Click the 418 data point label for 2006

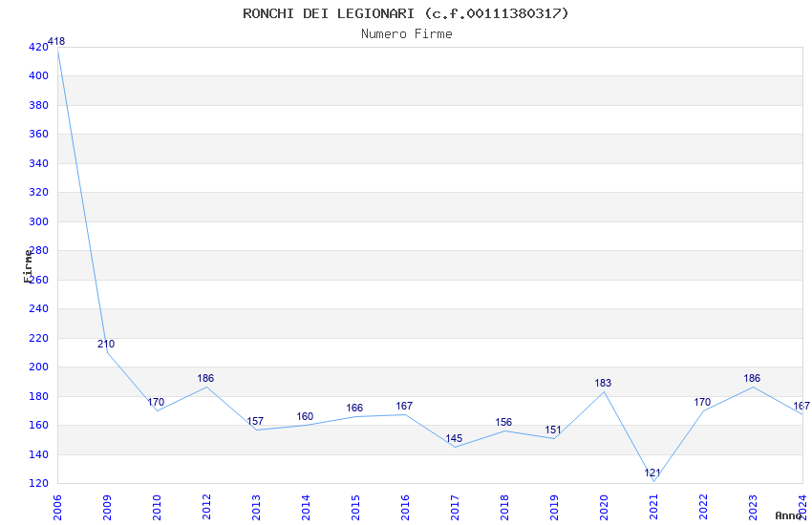56,41
